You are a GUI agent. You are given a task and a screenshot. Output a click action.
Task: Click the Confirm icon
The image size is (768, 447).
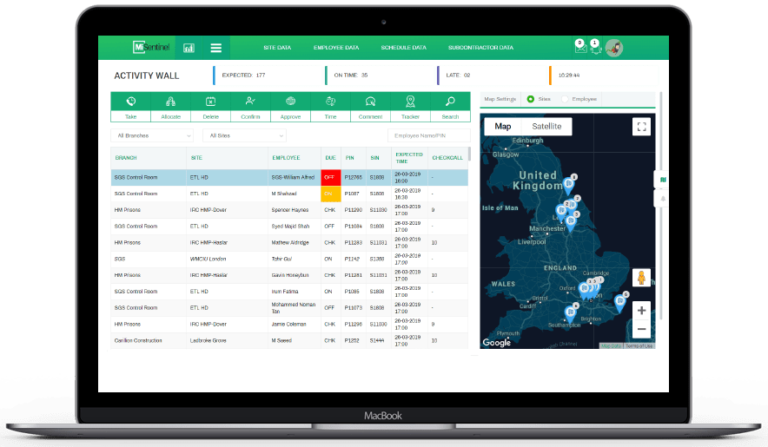[250, 101]
